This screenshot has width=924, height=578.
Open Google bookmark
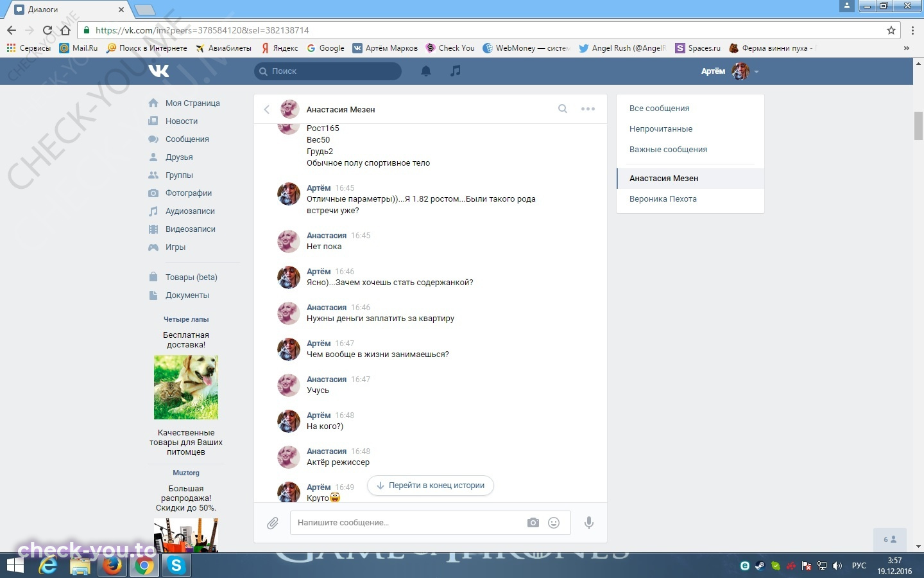coord(325,48)
